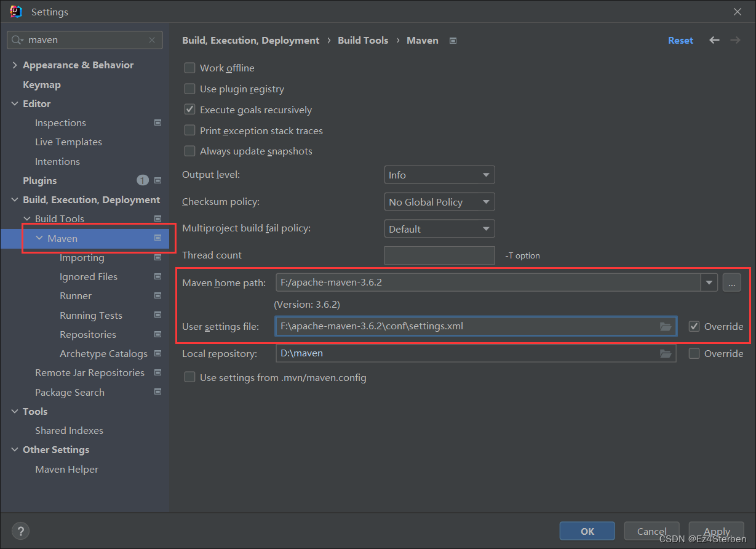
Task: Click the search magnifier icon
Action: pos(17,40)
